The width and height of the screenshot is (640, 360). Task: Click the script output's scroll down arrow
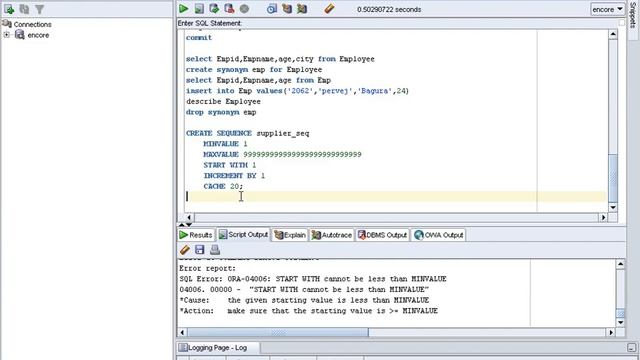(620, 322)
